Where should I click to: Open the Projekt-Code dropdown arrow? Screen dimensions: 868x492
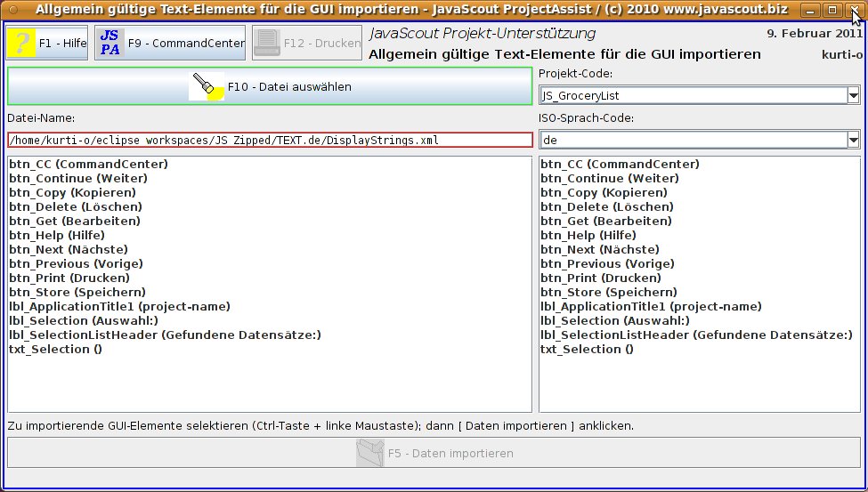(853, 95)
